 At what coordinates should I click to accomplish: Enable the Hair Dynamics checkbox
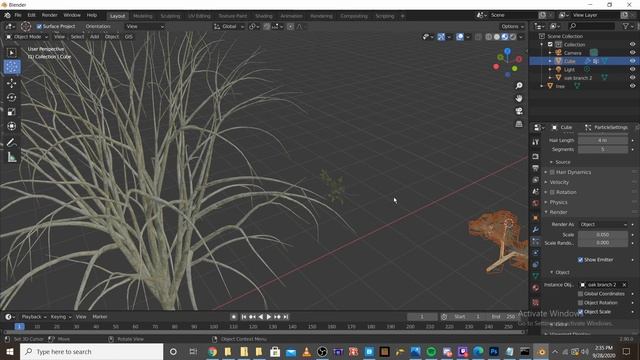click(x=552, y=172)
